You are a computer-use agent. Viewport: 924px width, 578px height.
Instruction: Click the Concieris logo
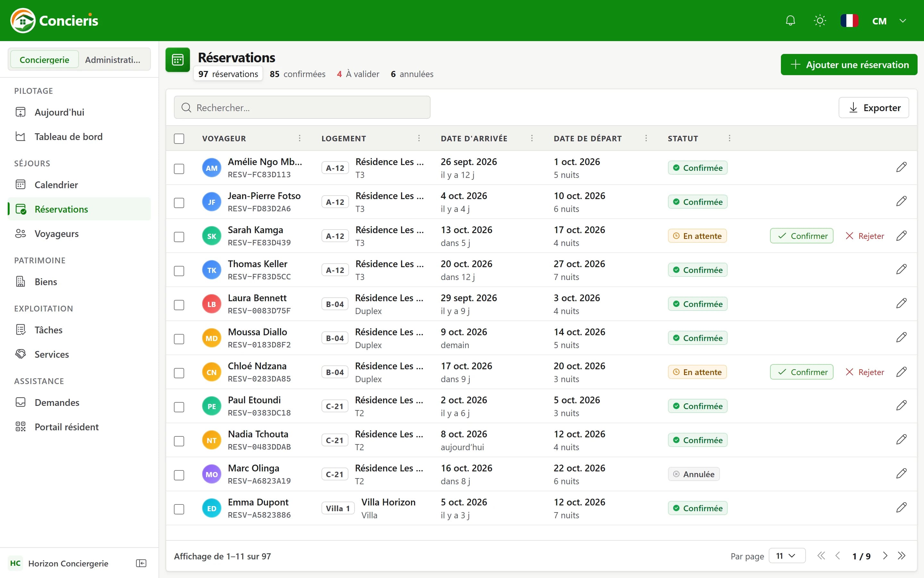(54, 21)
